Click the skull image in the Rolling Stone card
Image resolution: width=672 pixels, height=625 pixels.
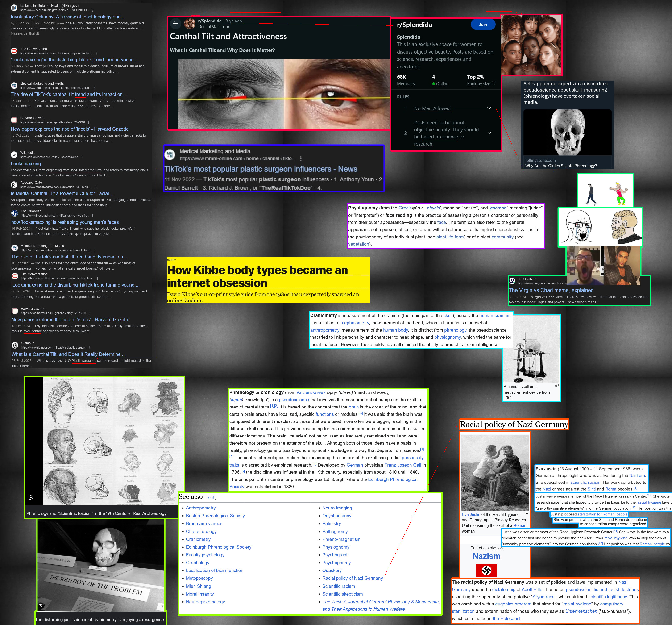pos(567,132)
